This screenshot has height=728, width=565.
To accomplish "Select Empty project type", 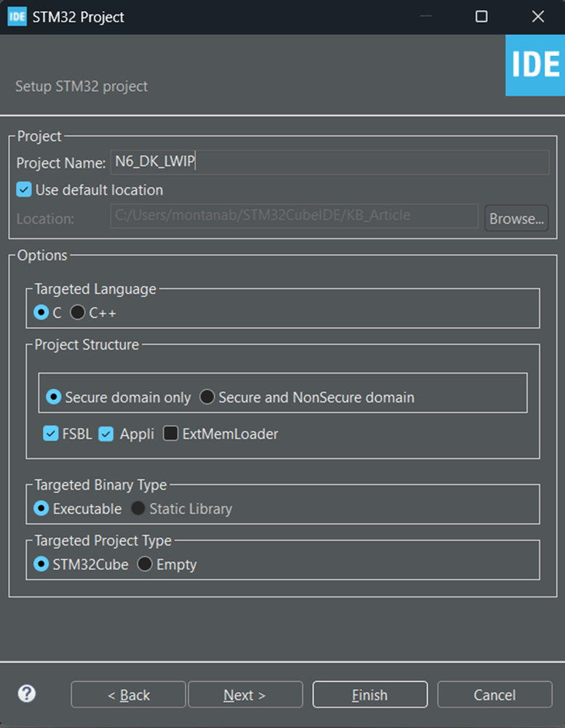I will (145, 564).
